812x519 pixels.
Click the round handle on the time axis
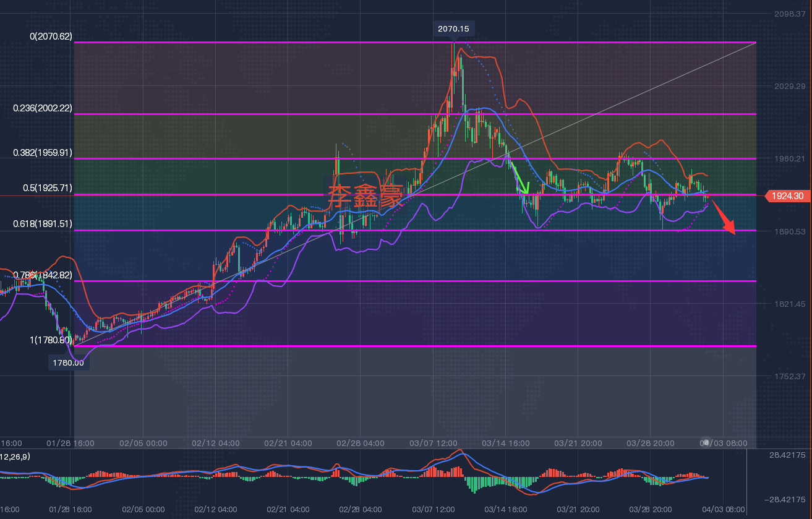pos(706,442)
